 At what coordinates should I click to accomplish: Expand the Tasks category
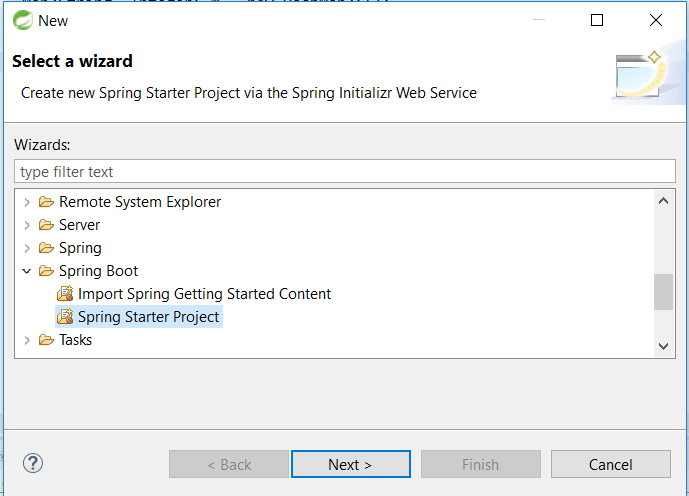tap(27, 340)
